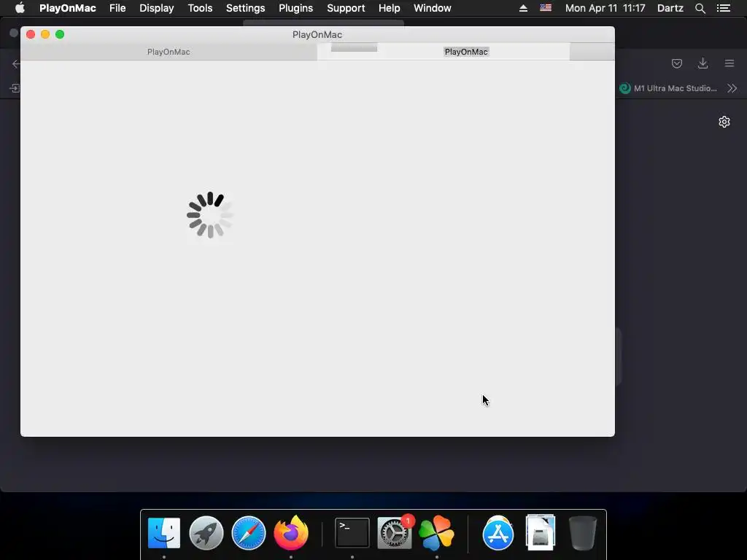Open App Store from the Dock
The height and width of the screenshot is (560, 747).
pos(498,533)
